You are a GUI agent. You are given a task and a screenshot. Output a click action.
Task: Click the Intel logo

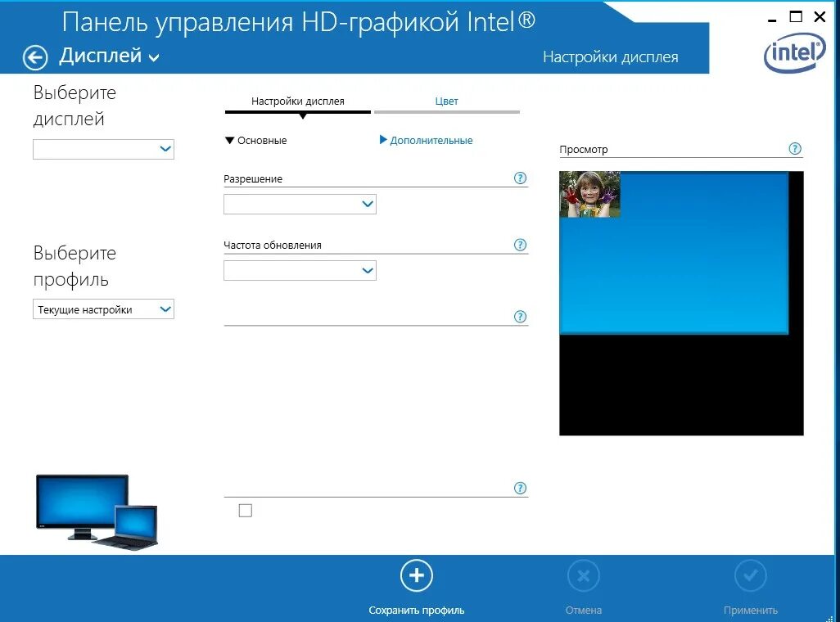(x=794, y=53)
